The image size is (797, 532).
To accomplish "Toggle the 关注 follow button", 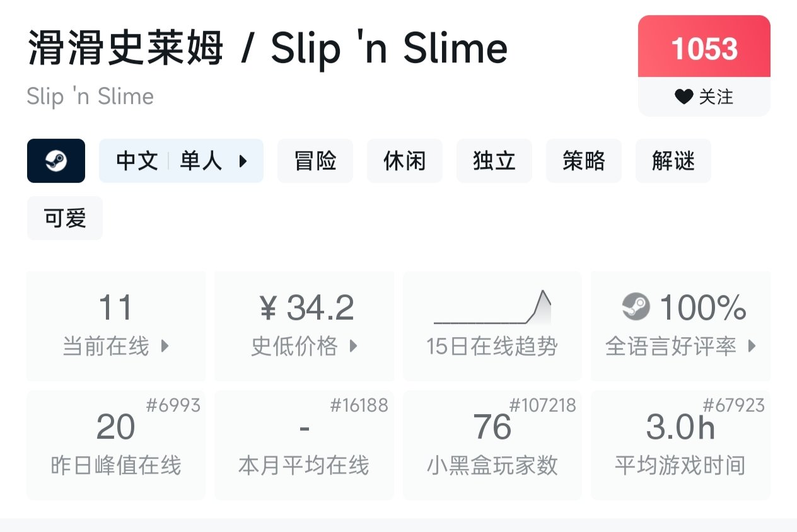I will coord(704,97).
